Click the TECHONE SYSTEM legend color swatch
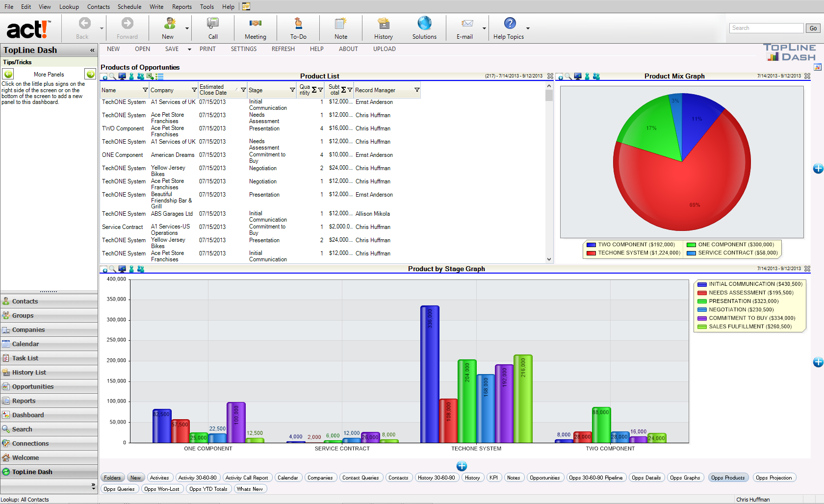 591,253
